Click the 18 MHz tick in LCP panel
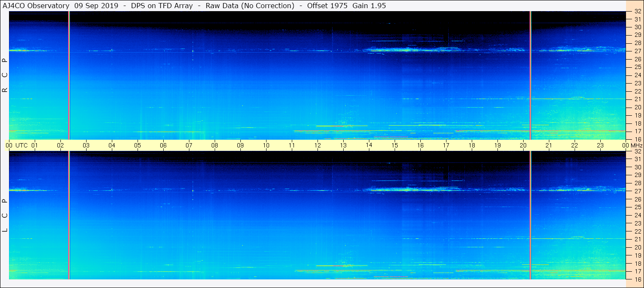The height and width of the screenshot is (288, 644). click(638, 264)
